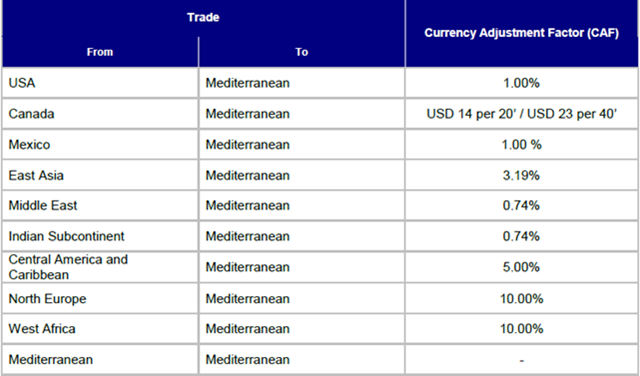The width and height of the screenshot is (640, 376).
Task: Select the From column header
Action: 100,52
